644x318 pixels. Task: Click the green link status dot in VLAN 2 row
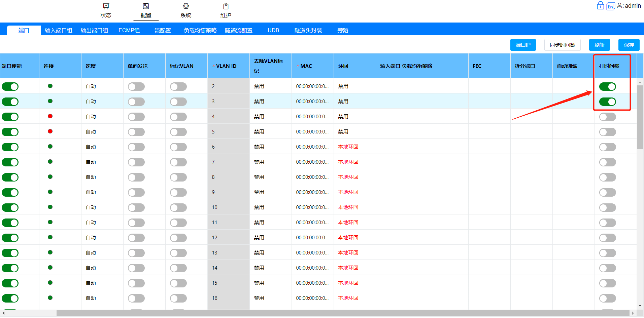pos(50,86)
